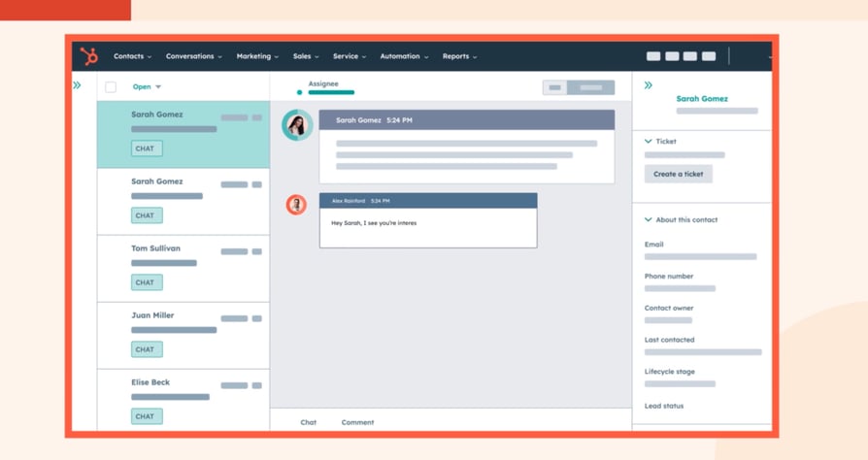This screenshot has height=460, width=868.
Task: Expand the left sidebar double-chevron icon
Action: pyautogui.click(x=77, y=85)
